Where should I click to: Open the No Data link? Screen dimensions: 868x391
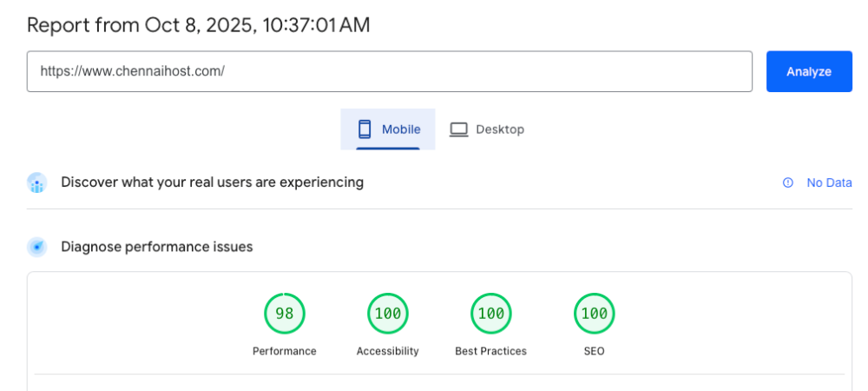(829, 182)
